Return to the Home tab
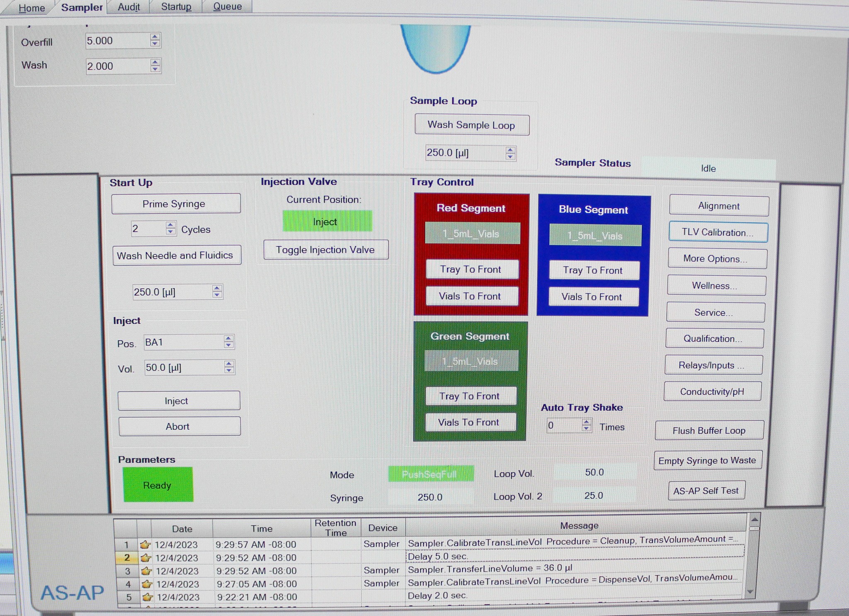 pos(32,7)
